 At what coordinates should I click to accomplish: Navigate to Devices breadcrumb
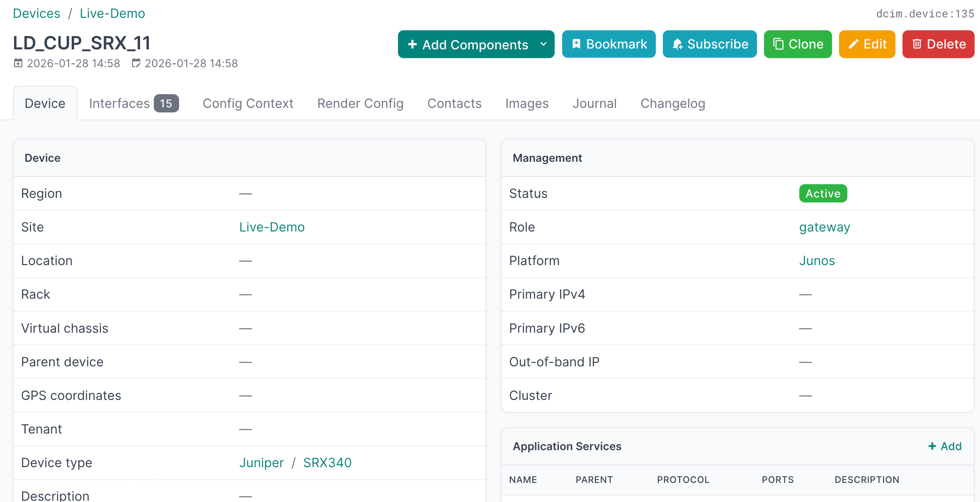(x=36, y=13)
